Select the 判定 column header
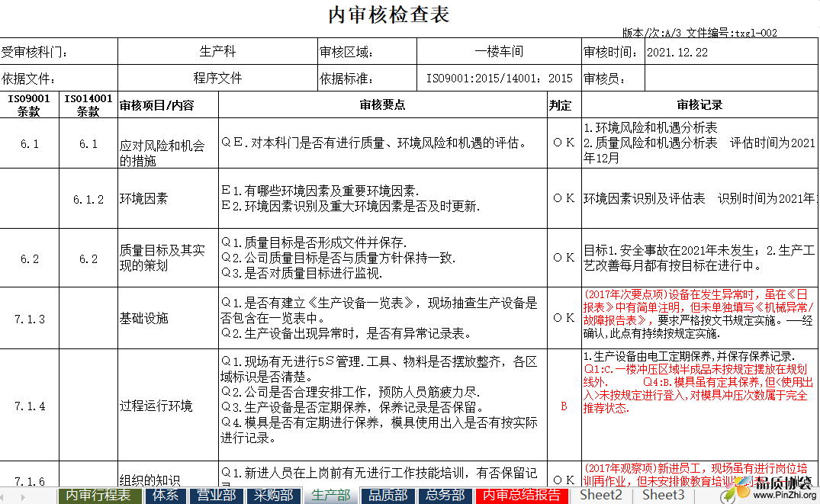 point(564,104)
